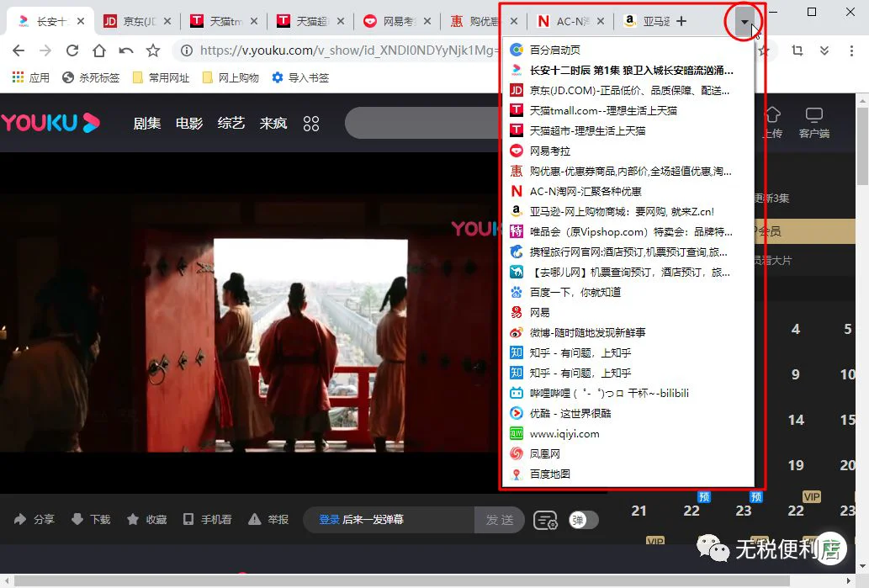The height and width of the screenshot is (588, 869).
Task: Close the 京东 tab
Action: click(167, 21)
